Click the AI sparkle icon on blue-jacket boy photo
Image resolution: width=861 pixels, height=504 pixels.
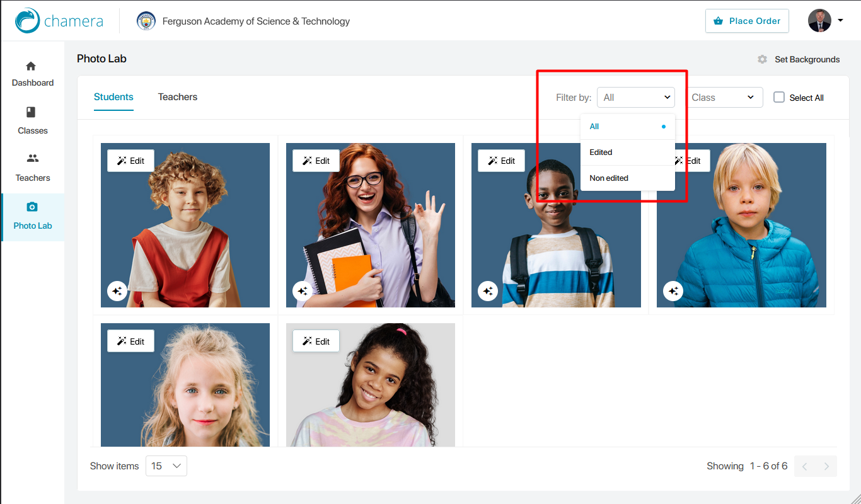point(673,291)
